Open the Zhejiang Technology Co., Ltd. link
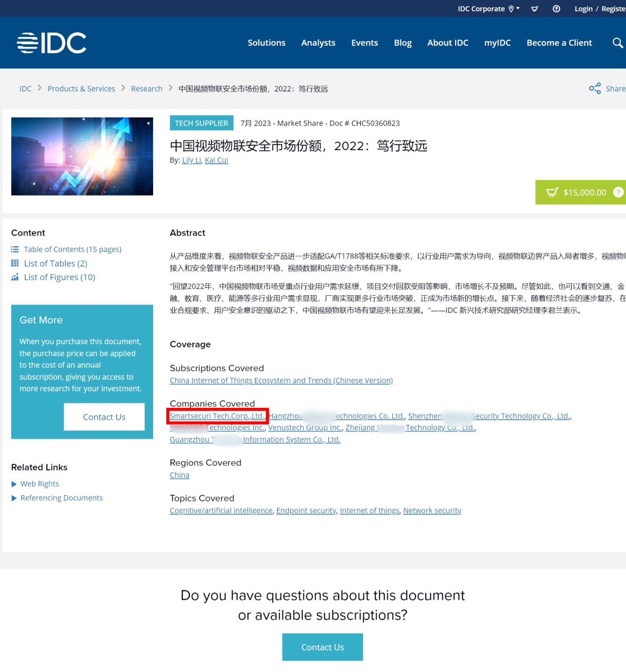The height and width of the screenshot is (672, 626). pyautogui.click(x=410, y=428)
